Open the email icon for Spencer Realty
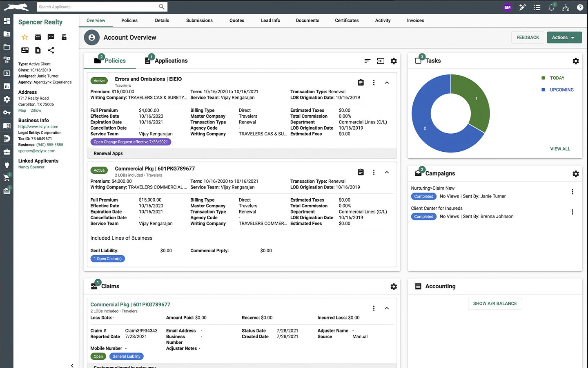This screenshot has width=588, height=368. click(38, 37)
